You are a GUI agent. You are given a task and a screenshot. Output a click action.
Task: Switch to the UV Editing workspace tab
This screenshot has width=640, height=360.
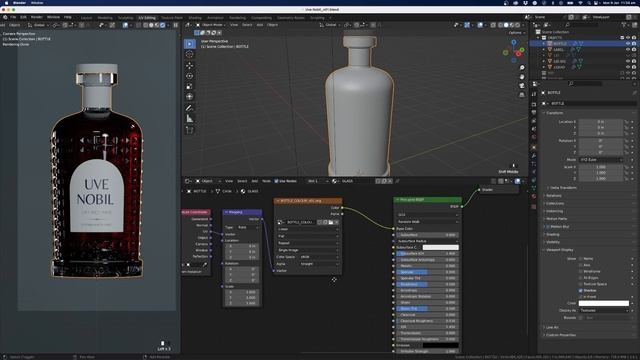pyautogui.click(x=147, y=18)
